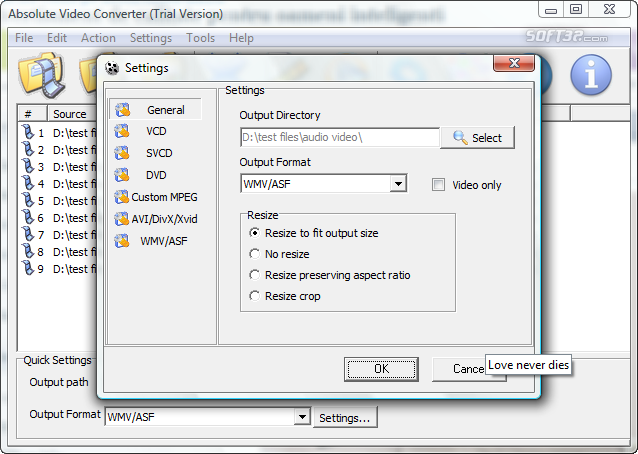The image size is (638, 454).
Task: Click the Output Directory path field
Action: [340, 137]
